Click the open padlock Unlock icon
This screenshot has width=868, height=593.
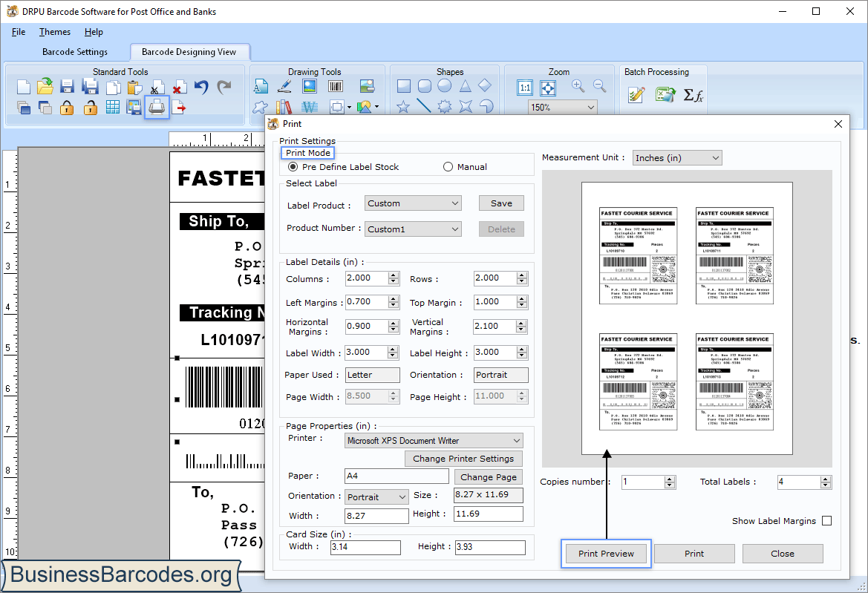pyautogui.click(x=90, y=108)
